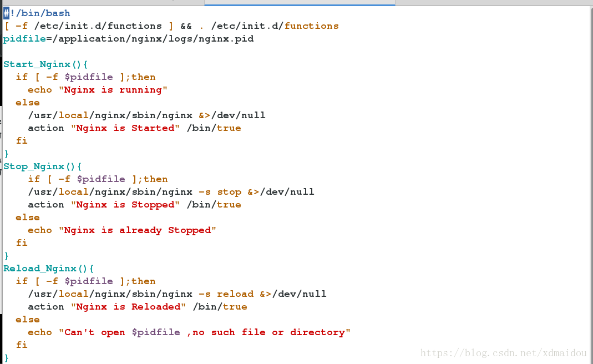
Task: Click the 'fi' closing Stop_Nginx's if
Action: pos(22,243)
